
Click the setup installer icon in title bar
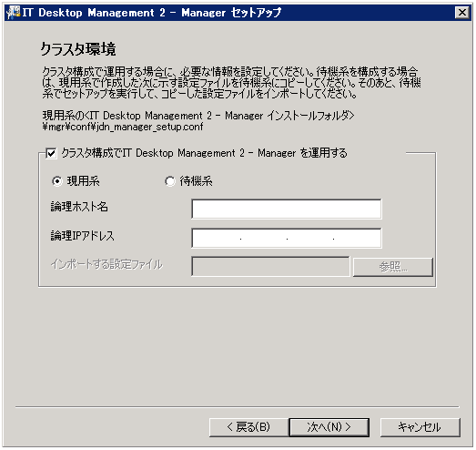(14, 13)
